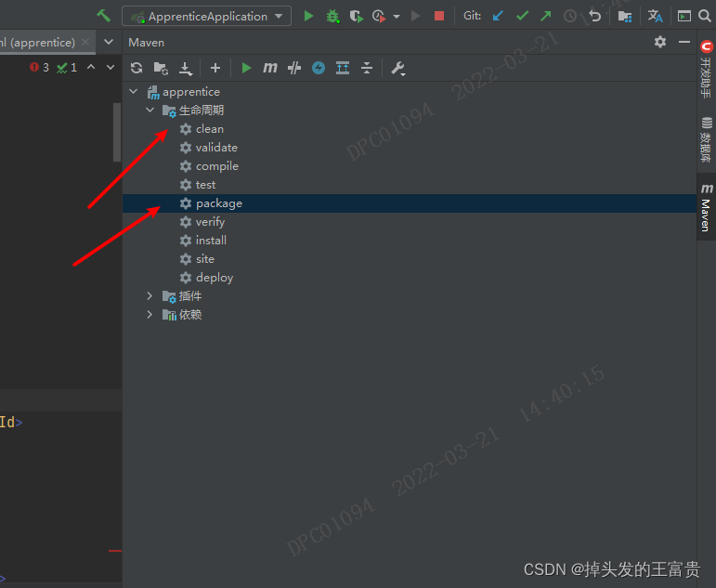Click the Rollback undo arrow icon
Screen dimensions: 716x588
point(594,16)
